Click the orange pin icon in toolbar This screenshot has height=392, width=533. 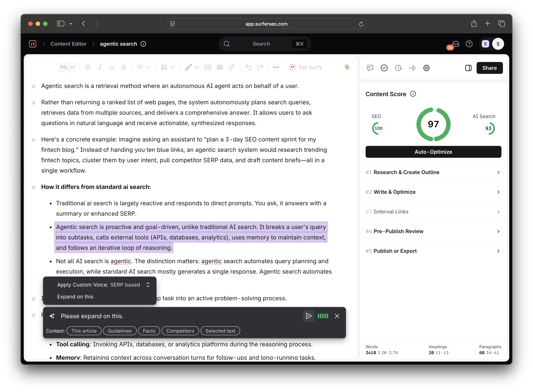(x=347, y=67)
